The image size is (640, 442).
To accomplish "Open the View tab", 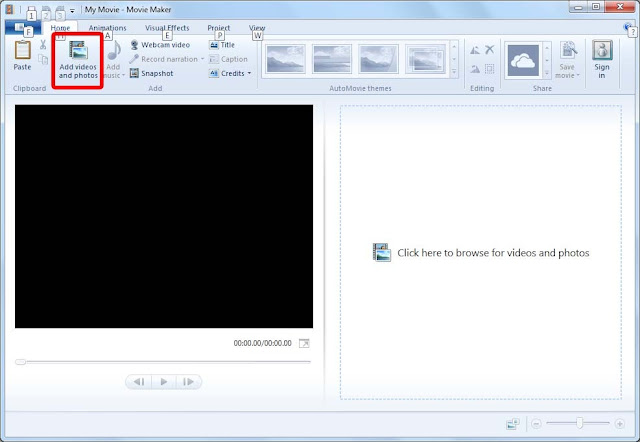I will click(257, 28).
